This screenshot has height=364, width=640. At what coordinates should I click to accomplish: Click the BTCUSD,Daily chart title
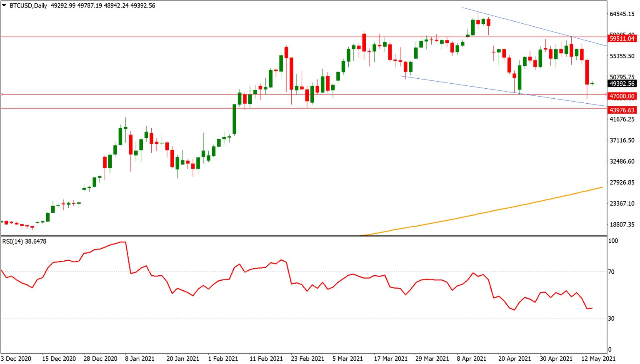[x=28, y=6]
